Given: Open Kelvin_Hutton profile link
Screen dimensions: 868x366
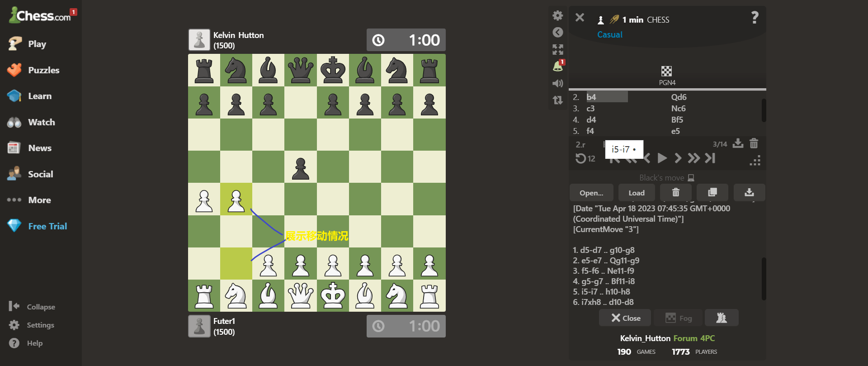Looking at the screenshot, I should (x=645, y=338).
